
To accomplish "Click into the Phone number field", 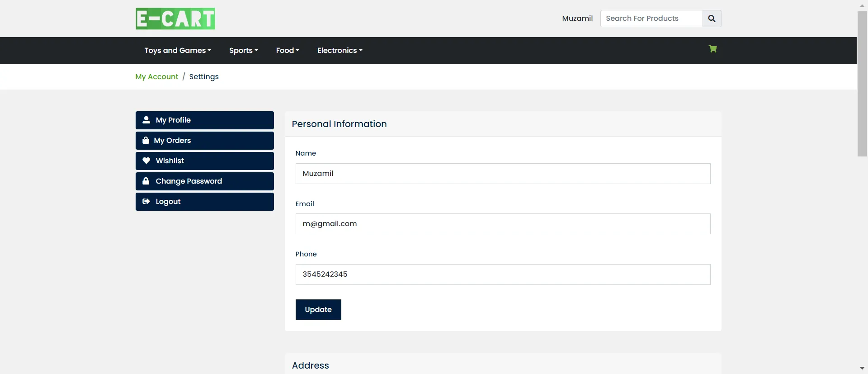I will click(x=503, y=275).
